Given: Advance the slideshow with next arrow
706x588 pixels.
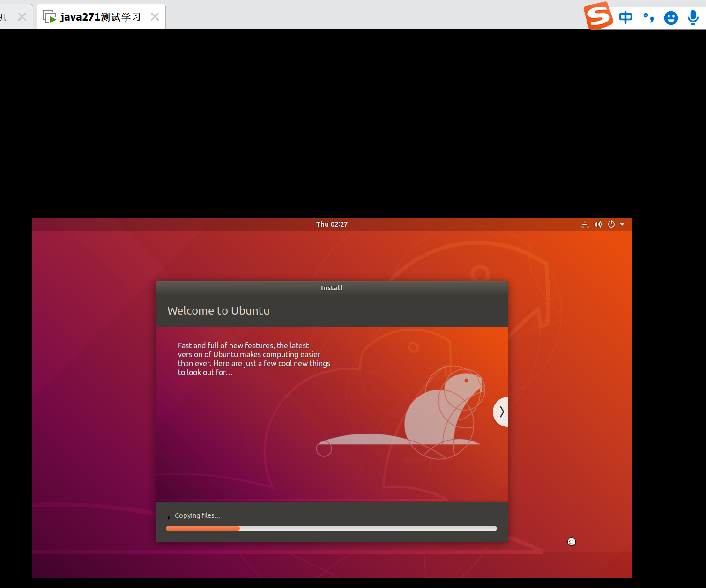Looking at the screenshot, I should point(500,412).
